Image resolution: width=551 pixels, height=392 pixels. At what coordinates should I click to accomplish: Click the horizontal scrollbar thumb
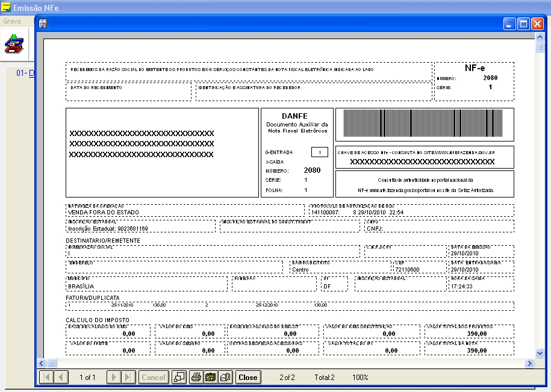coord(52,363)
